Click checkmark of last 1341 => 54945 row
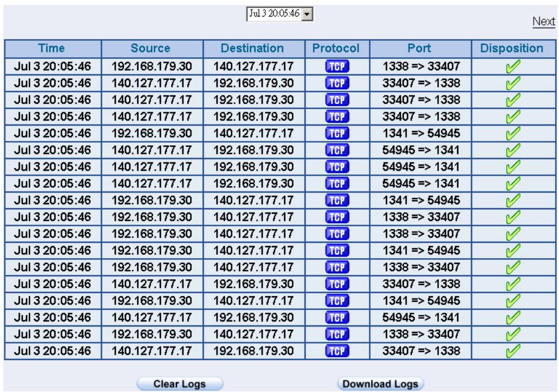The width and height of the screenshot is (559, 392). 513,301
